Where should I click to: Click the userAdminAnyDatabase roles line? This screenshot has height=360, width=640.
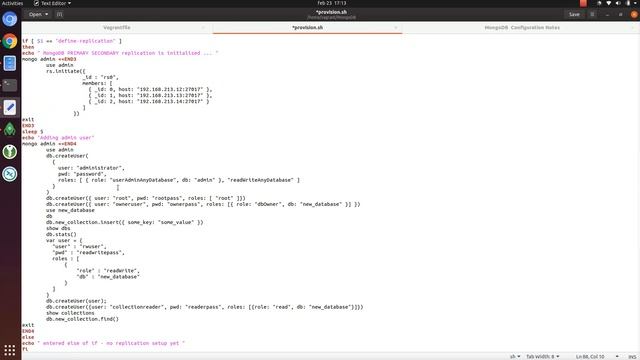click(179, 180)
